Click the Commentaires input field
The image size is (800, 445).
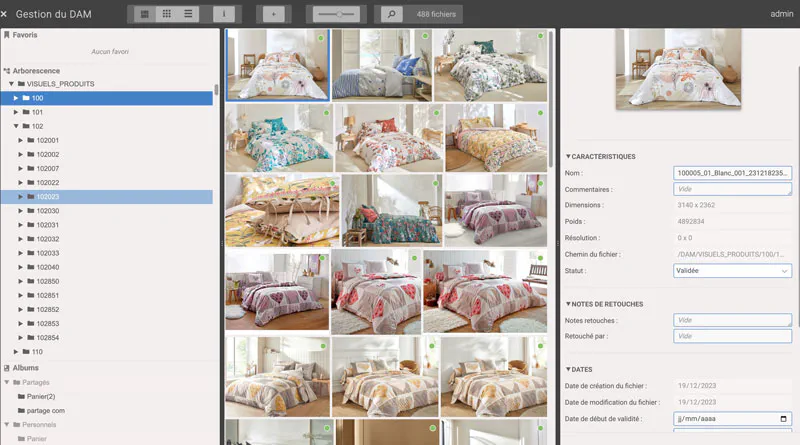pos(732,189)
